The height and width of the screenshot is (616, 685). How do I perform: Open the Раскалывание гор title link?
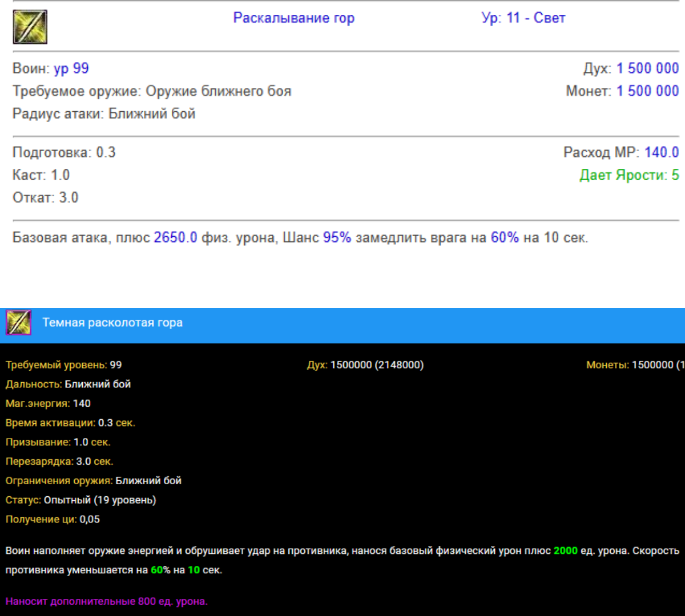293,18
